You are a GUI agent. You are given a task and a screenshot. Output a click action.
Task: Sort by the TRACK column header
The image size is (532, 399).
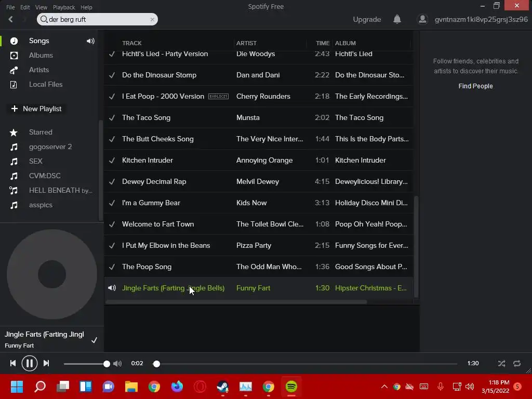(131, 43)
